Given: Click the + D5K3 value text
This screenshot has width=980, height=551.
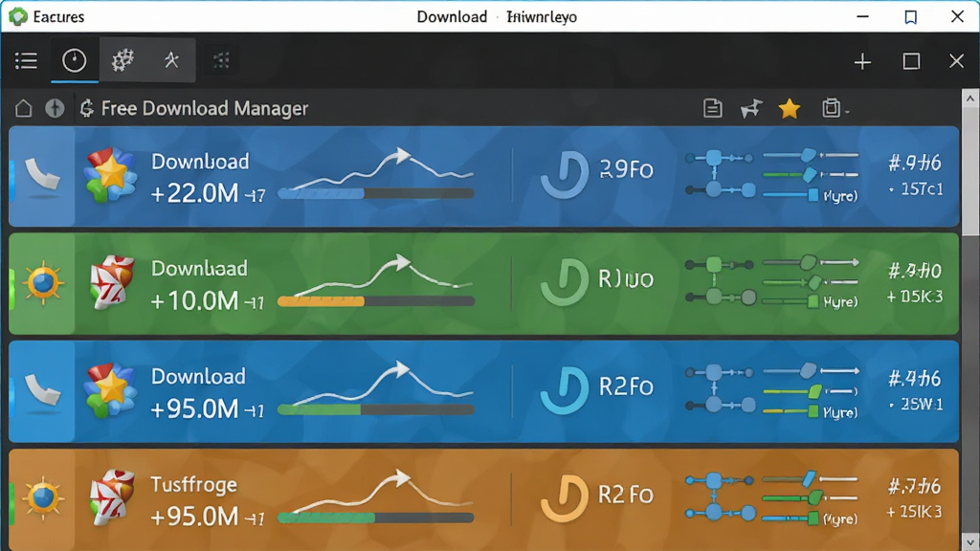Looking at the screenshot, I should tap(914, 297).
